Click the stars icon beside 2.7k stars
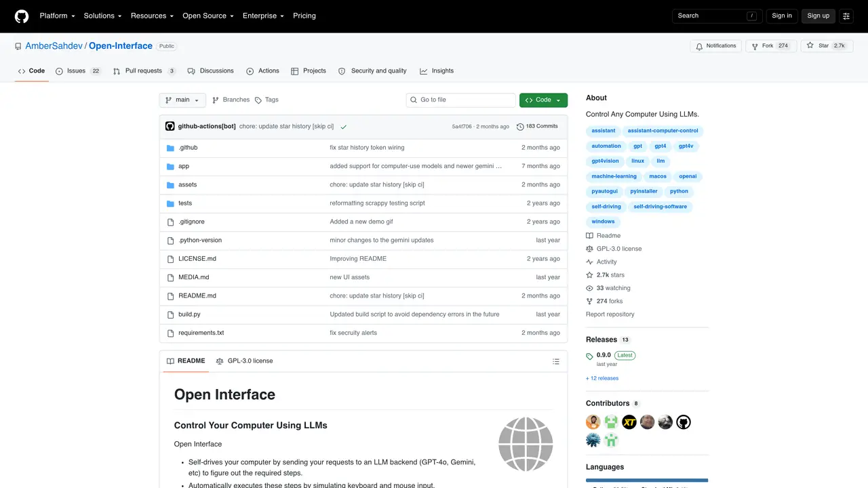Image resolution: width=868 pixels, height=488 pixels. (x=589, y=275)
